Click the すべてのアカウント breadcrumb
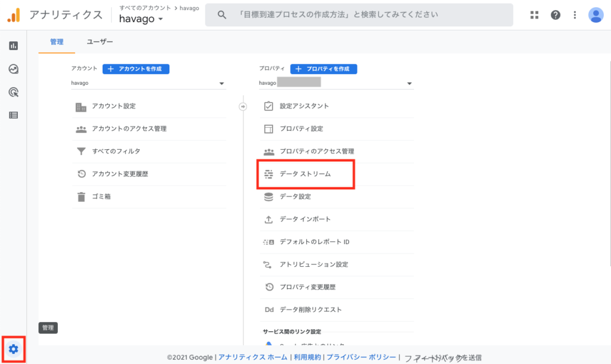 click(145, 8)
